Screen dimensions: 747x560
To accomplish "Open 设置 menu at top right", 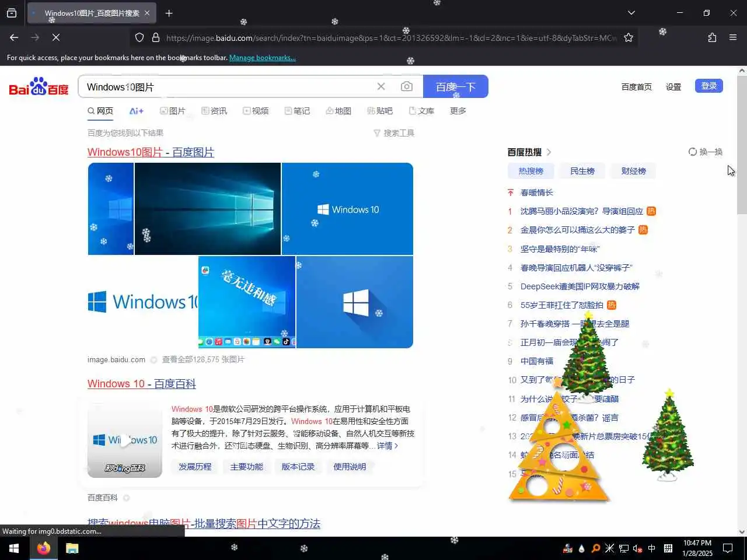I will (x=673, y=86).
